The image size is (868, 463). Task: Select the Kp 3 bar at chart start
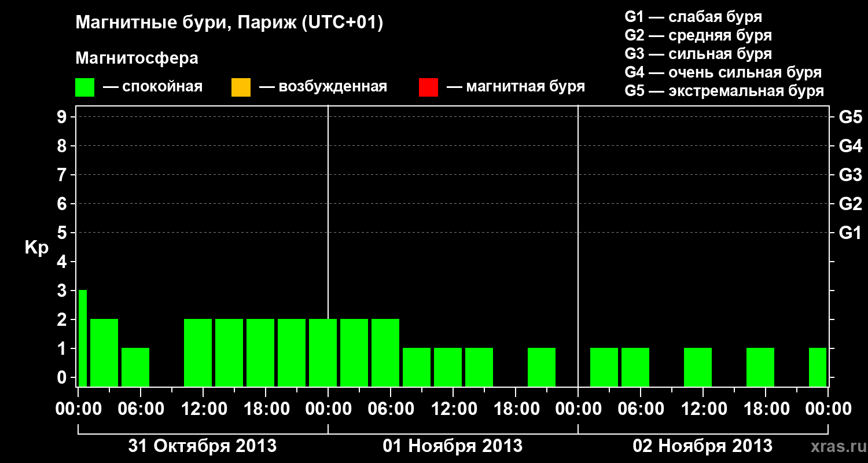(x=83, y=338)
